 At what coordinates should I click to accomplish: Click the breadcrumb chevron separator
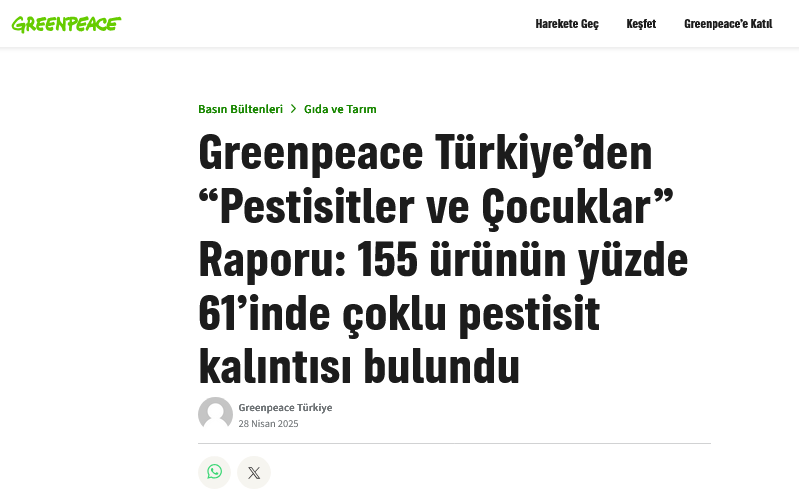click(294, 109)
